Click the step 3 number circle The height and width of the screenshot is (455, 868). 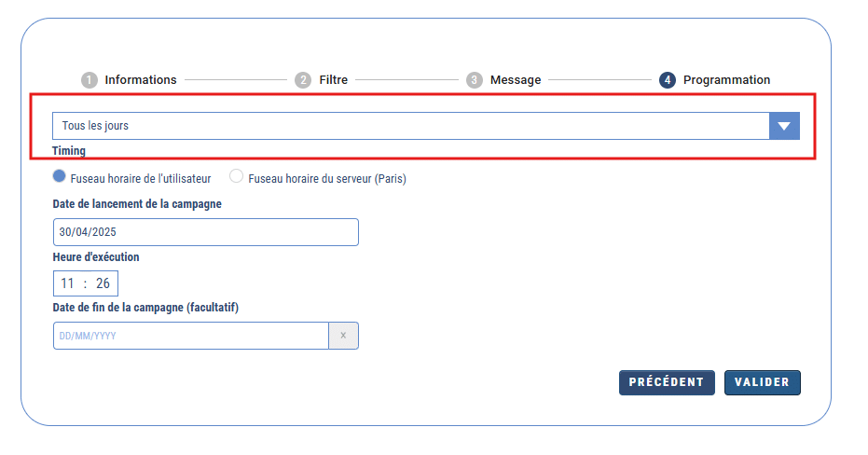[475, 80]
